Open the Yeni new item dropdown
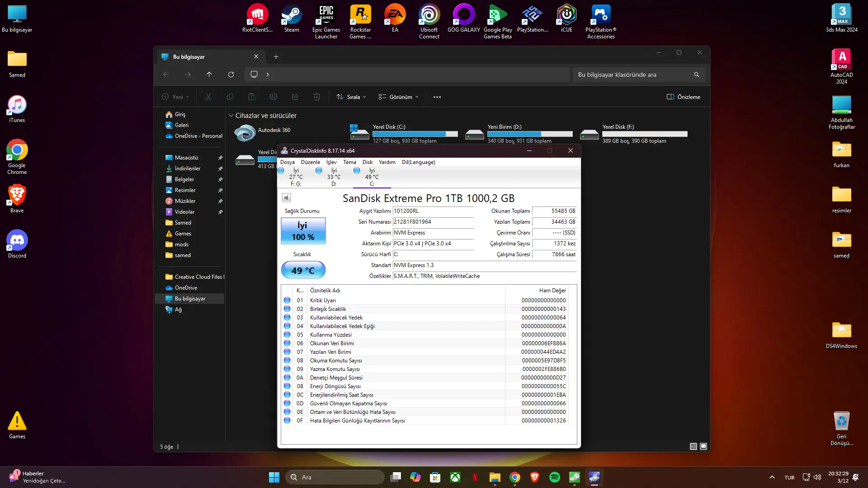The image size is (868, 488). [x=175, y=97]
